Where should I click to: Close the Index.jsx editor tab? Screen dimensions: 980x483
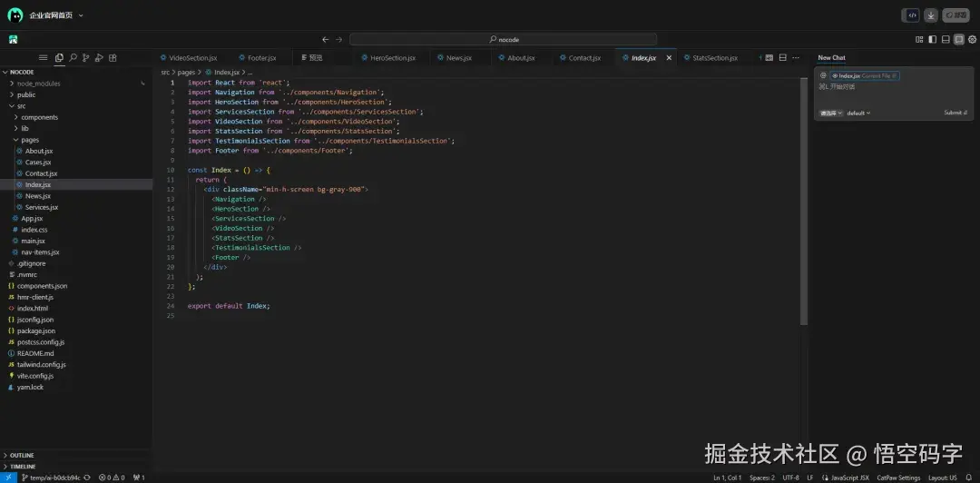point(669,57)
